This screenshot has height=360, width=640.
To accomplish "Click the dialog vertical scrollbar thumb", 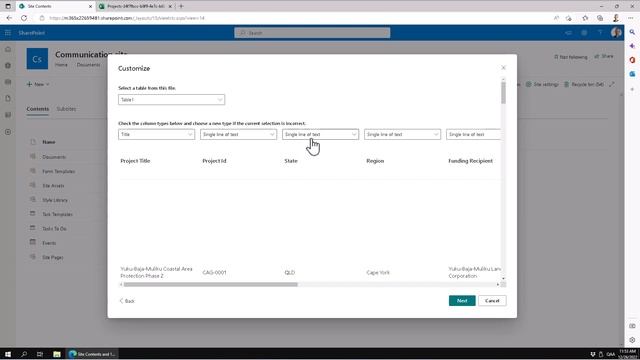I will point(503,93).
